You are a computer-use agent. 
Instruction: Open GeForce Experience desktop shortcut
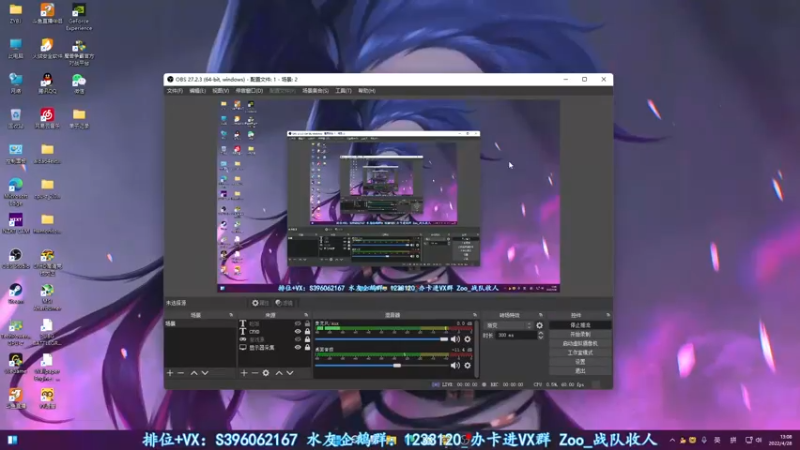(x=79, y=17)
